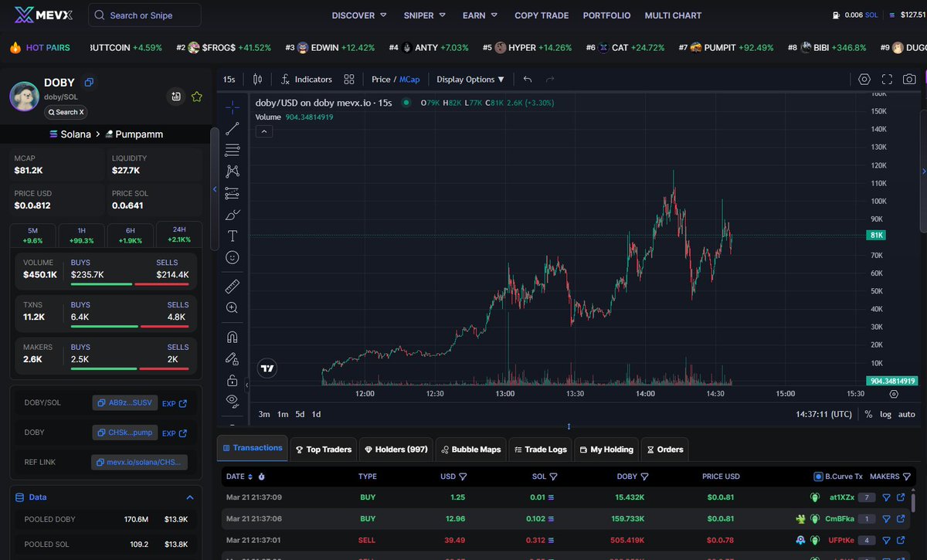Toggle lock all drawings
This screenshot has width=927, height=560.
point(232,380)
